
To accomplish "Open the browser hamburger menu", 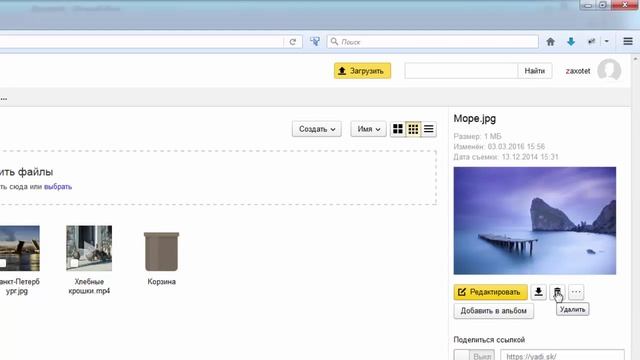I will tap(628, 41).
